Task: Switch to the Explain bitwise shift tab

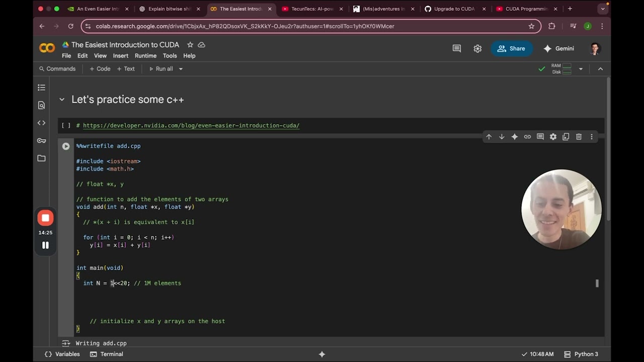Action: tap(169, 9)
